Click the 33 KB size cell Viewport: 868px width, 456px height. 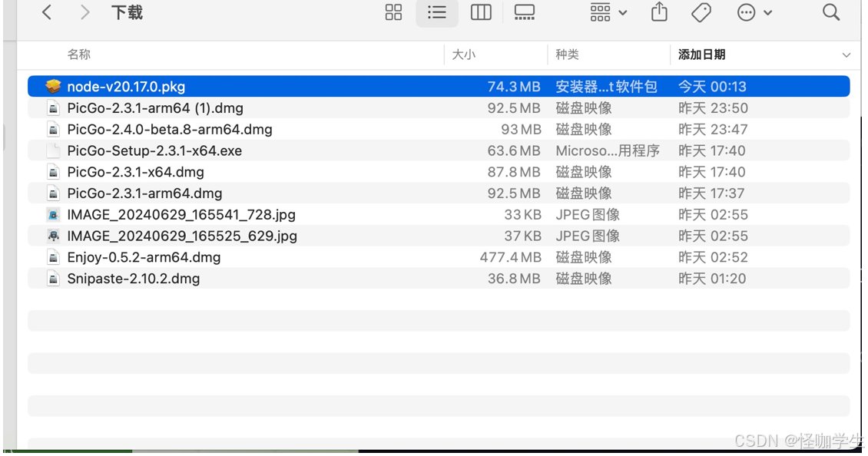(522, 215)
